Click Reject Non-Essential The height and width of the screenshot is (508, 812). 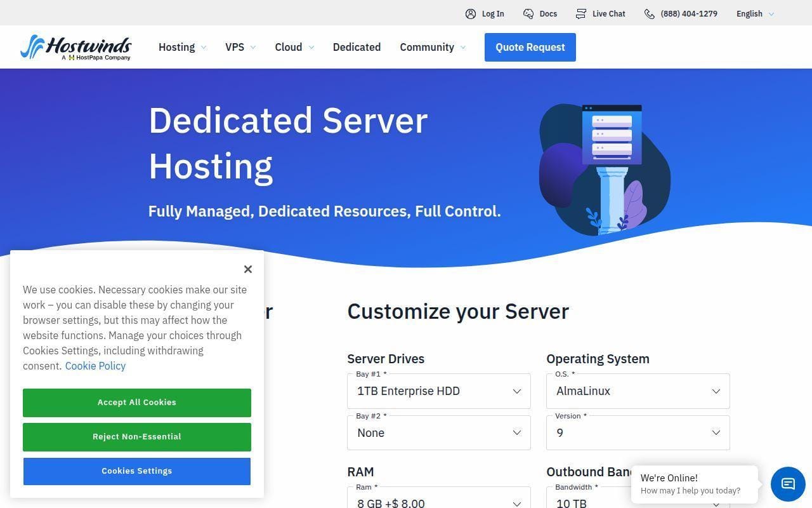[x=137, y=437]
